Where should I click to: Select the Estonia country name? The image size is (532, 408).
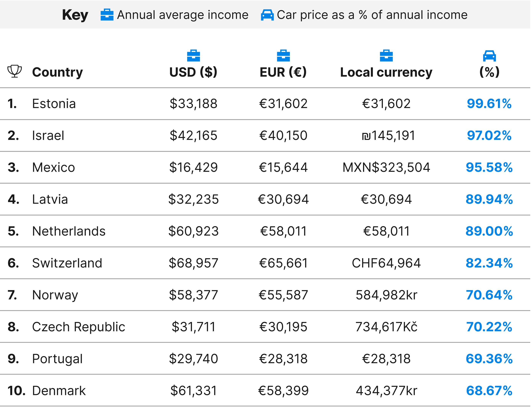54,104
